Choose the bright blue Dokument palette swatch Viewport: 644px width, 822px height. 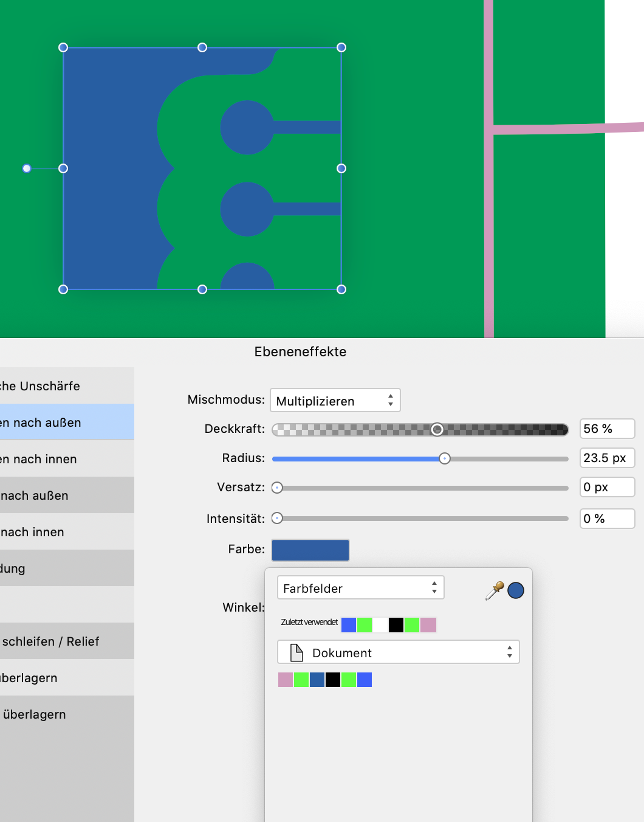(x=365, y=680)
